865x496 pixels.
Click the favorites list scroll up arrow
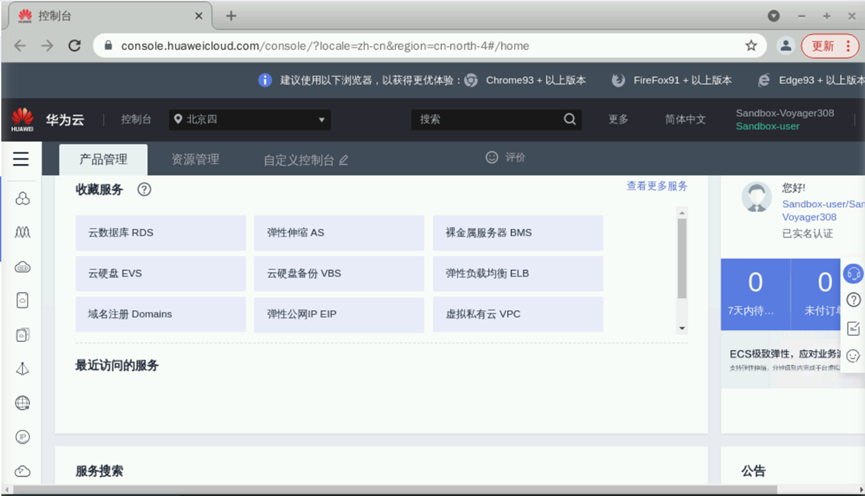682,213
